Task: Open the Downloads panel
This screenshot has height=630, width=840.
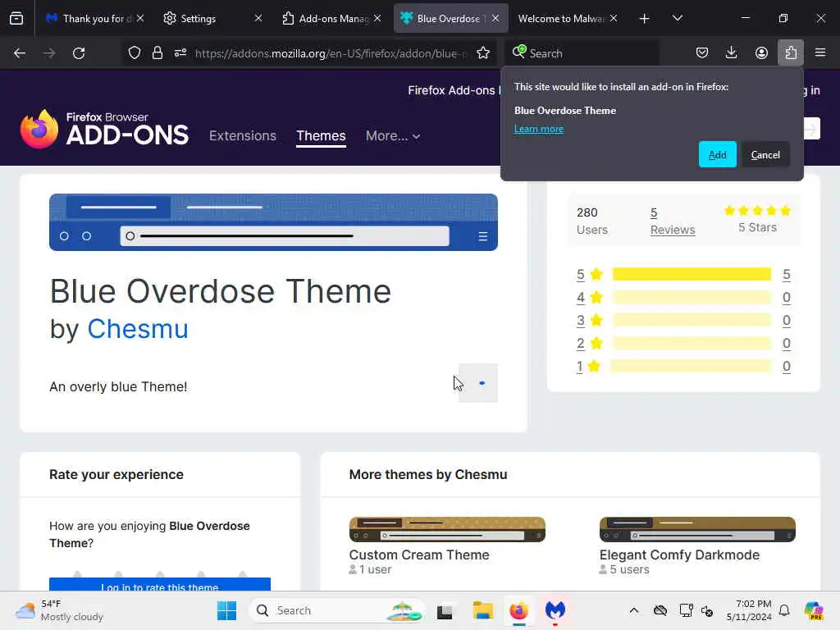Action: click(731, 53)
